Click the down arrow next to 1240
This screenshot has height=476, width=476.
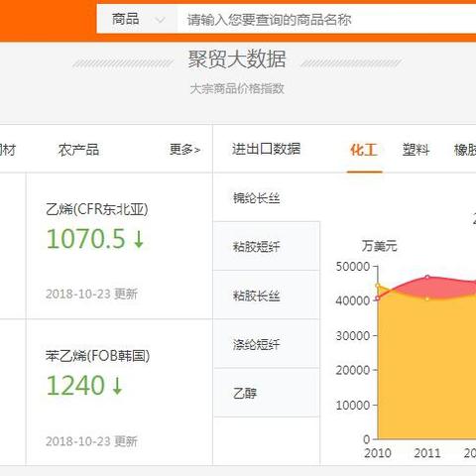[117, 386]
